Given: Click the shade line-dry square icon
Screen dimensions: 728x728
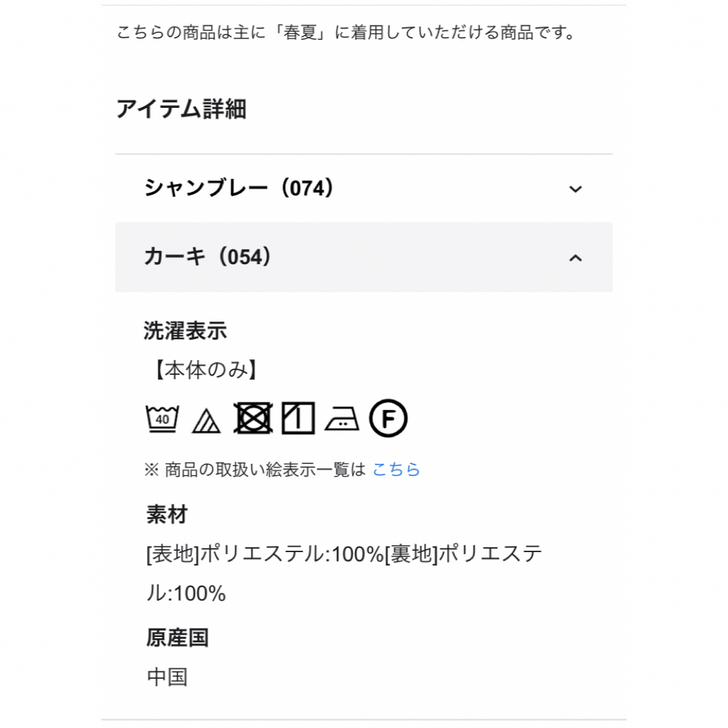Looking at the screenshot, I should point(298,419).
